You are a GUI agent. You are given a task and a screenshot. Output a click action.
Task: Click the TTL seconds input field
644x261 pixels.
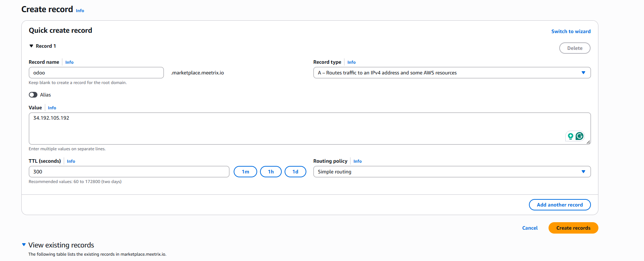click(x=129, y=172)
